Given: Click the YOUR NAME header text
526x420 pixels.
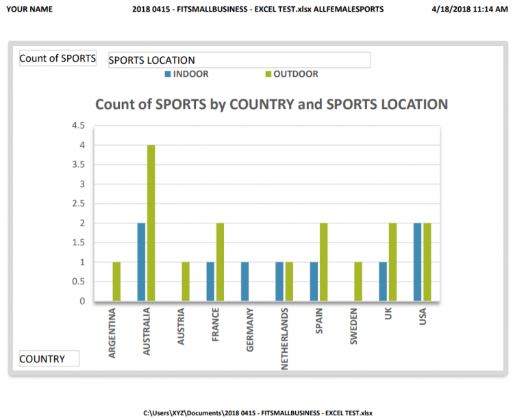Looking at the screenshot, I should [x=29, y=10].
